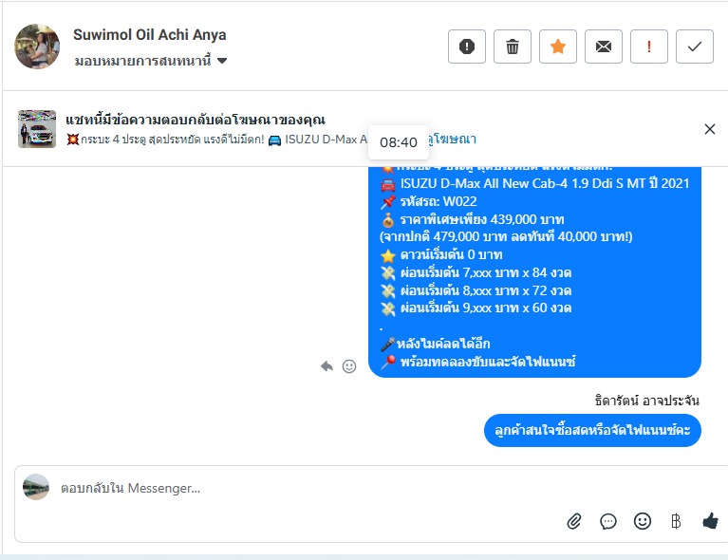This screenshot has height=560, width=728.
Task: Click the 'ดาวน์เริ่มต้น 0 บาท' line
Action: pyautogui.click(x=441, y=255)
